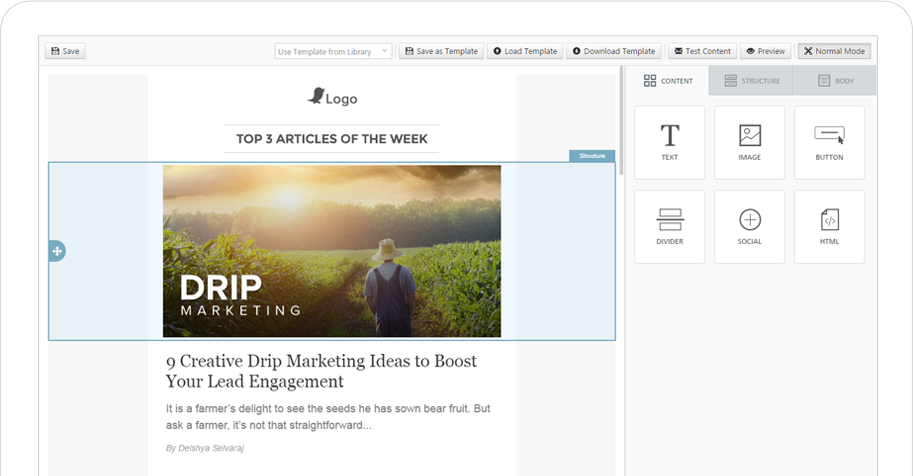The width and height of the screenshot is (913, 476).
Task: Click the Save button
Action: click(65, 51)
